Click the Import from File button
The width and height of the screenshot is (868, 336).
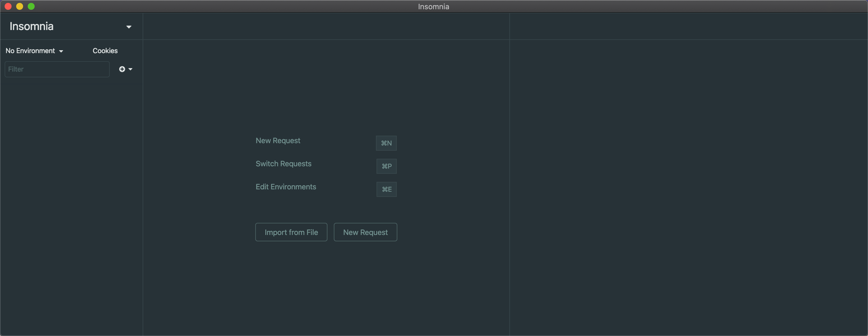coord(291,232)
